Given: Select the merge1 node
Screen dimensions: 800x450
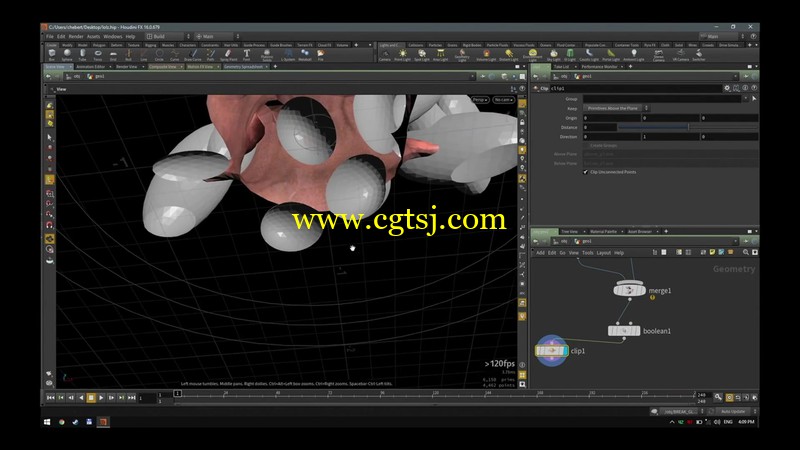Looking at the screenshot, I should [x=629, y=290].
